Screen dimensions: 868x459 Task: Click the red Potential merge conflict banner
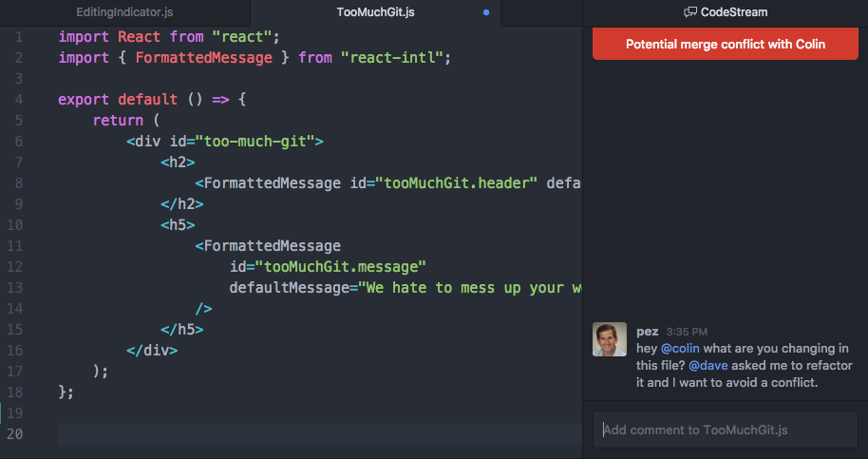(726, 44)
